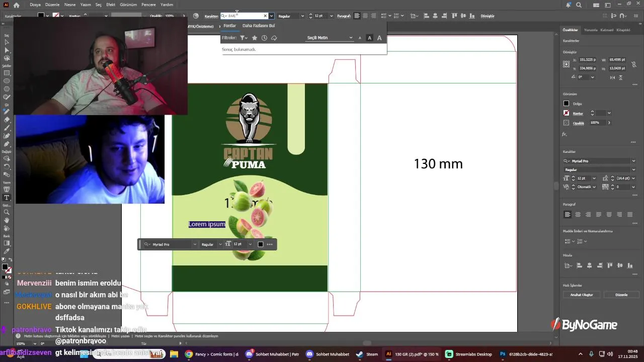This screenshot has height=362, width=644.
Task: Click the X position value field
Action: [x=587, y=60]
